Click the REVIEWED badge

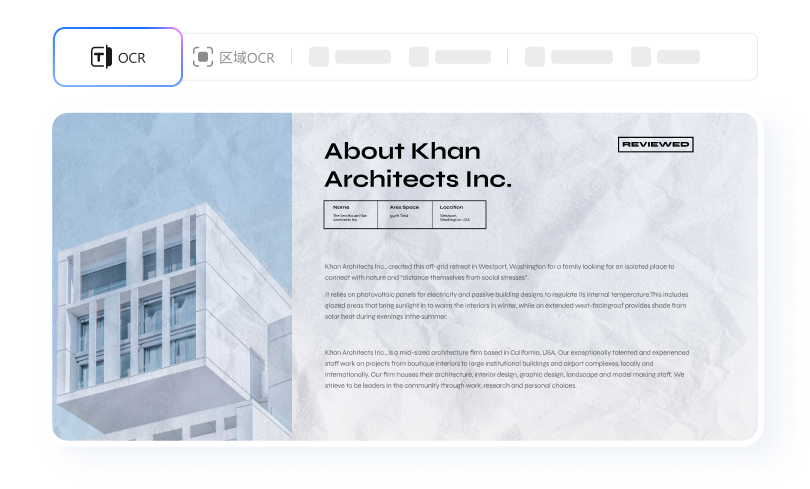(x=655, y=145)
